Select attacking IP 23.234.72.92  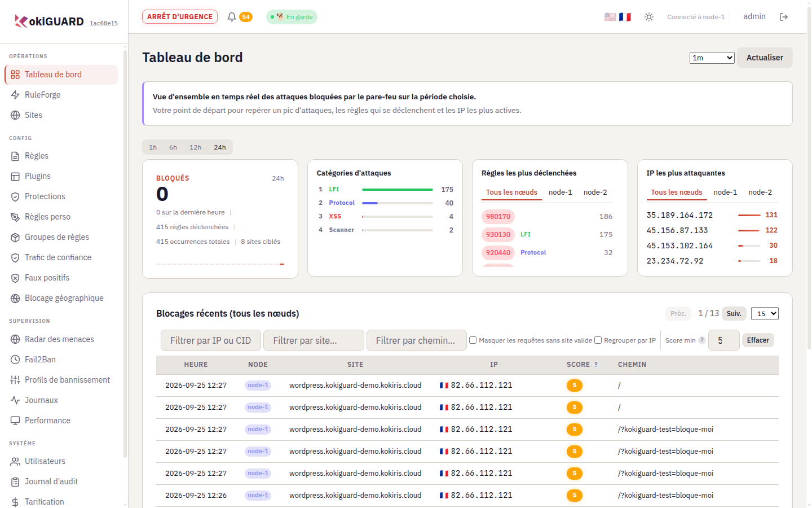(x=675, y=261)
